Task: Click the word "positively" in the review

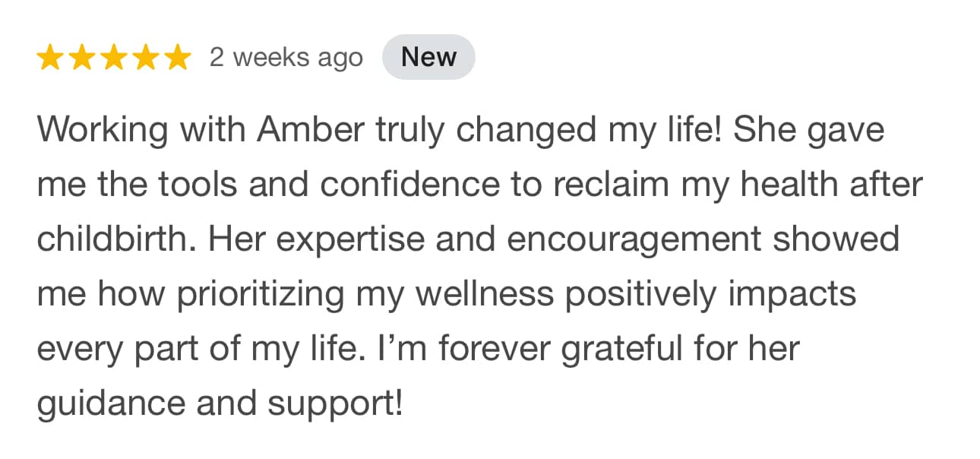Action: coord(643,295)
